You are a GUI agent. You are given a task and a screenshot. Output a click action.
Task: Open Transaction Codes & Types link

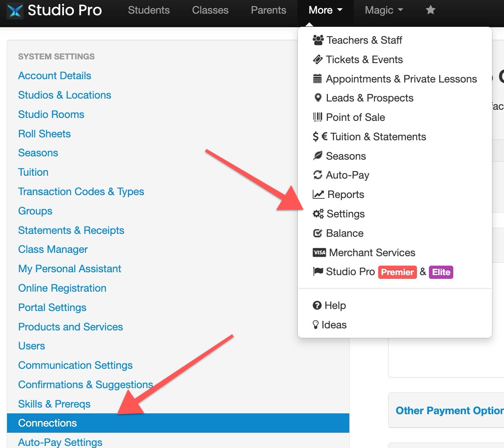[81, 191]
